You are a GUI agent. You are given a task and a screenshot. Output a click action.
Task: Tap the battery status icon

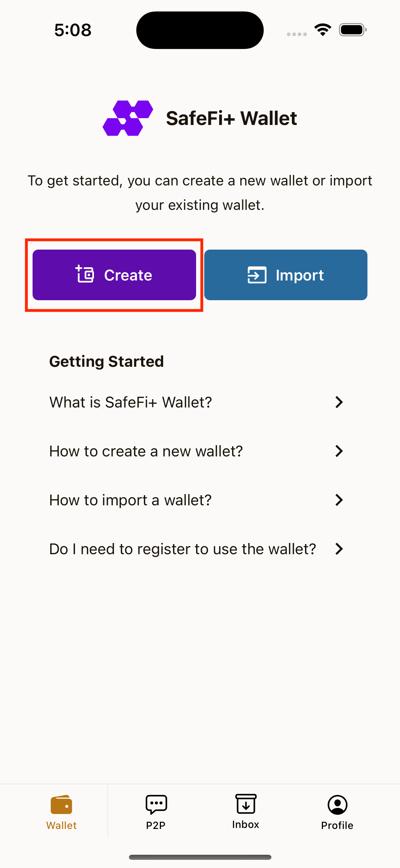click(x=353, y=30)
